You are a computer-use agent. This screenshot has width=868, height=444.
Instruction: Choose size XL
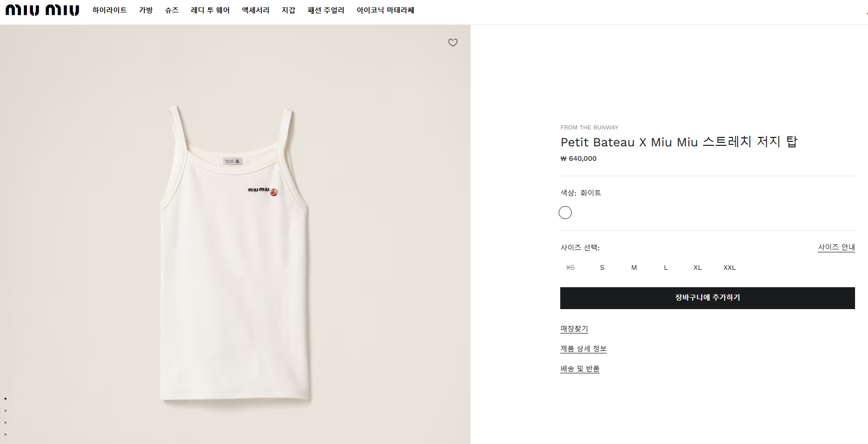(698, 267)
